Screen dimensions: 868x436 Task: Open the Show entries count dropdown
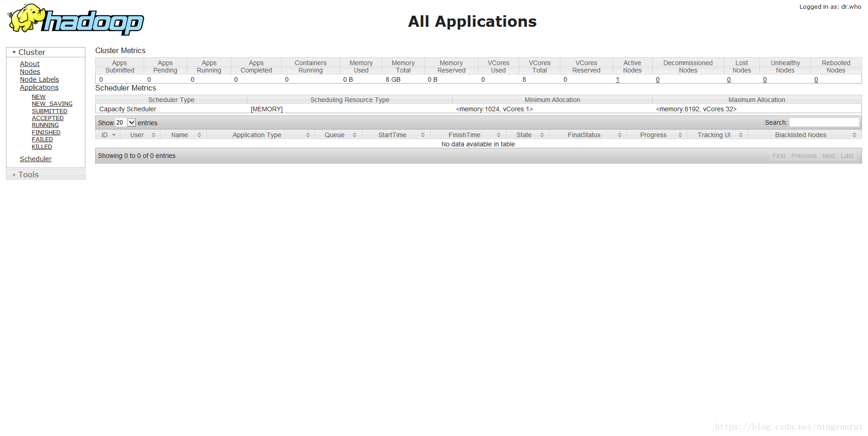(x=126, y=122)
